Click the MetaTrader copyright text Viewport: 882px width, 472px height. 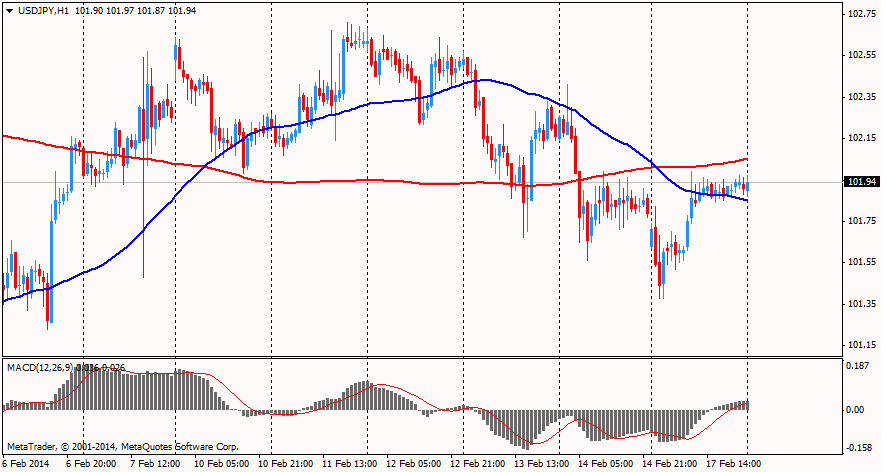[x=122, y=446]
